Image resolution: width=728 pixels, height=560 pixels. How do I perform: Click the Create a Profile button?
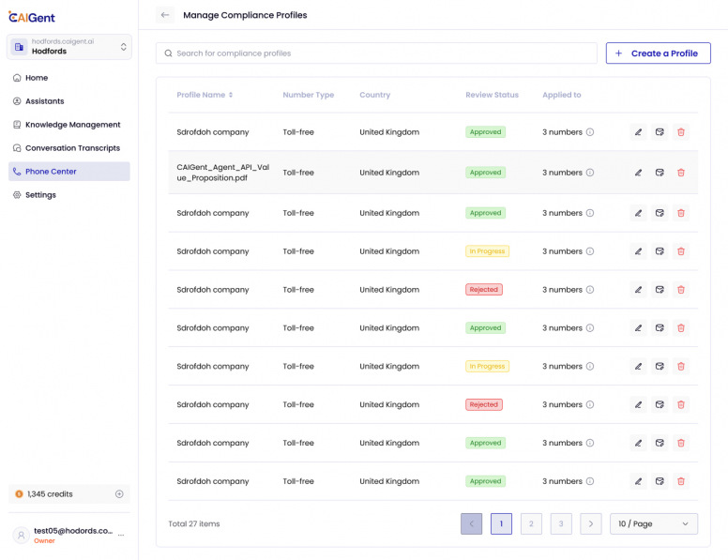658,53
